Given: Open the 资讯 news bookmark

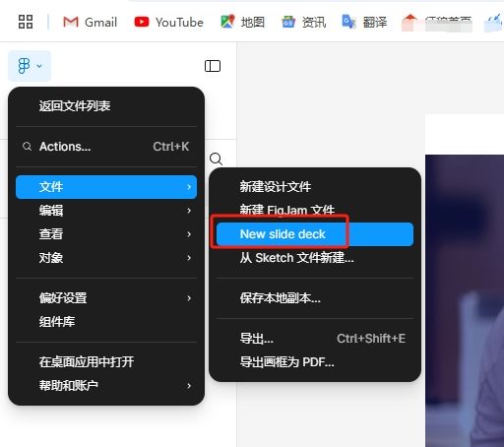Looking at the screenshot, I should [x=303, y=22].
